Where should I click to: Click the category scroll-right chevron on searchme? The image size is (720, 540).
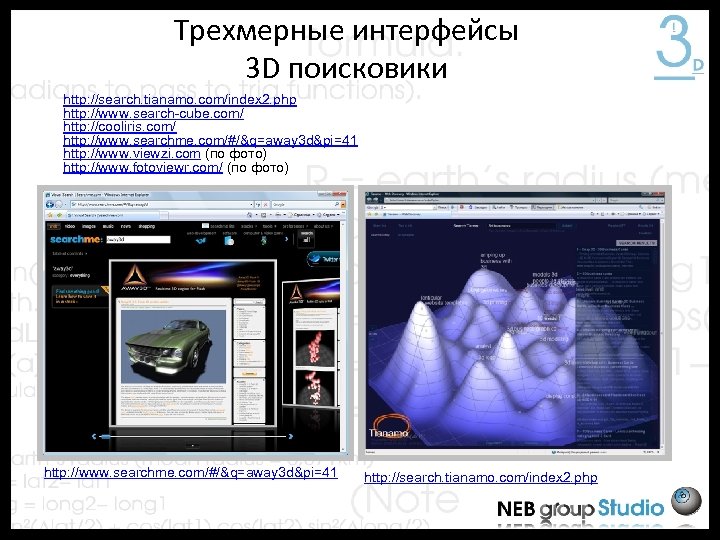pyautogui.click(x=287, y=239)
